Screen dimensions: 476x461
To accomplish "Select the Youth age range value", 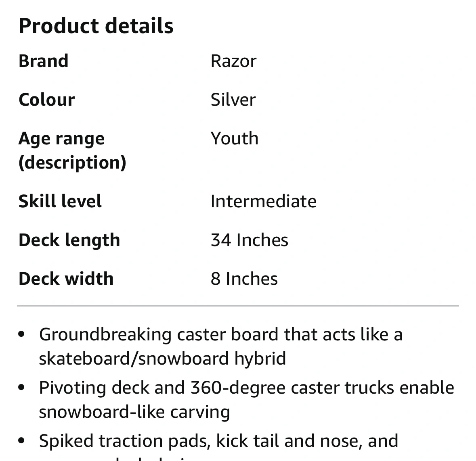I will [234, 138].
